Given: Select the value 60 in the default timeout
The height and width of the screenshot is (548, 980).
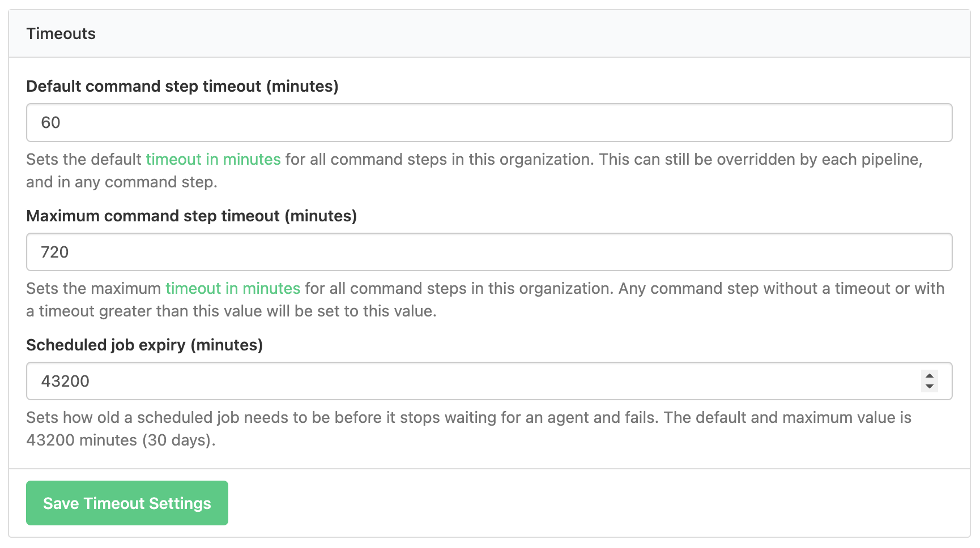Looking at the screenshot, I should click(x=50, y=123).
